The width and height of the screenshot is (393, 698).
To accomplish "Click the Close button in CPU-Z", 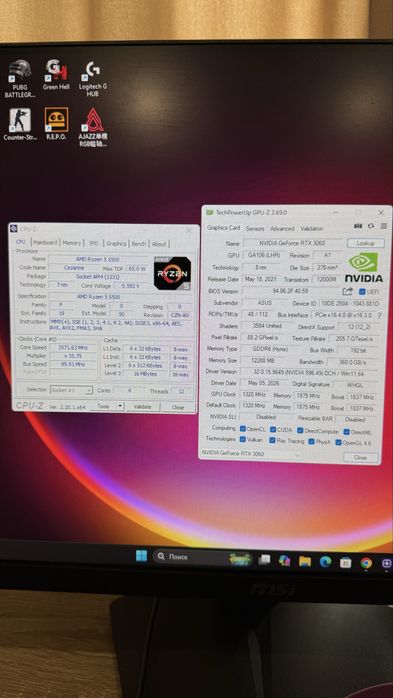I will coord(178,407).
